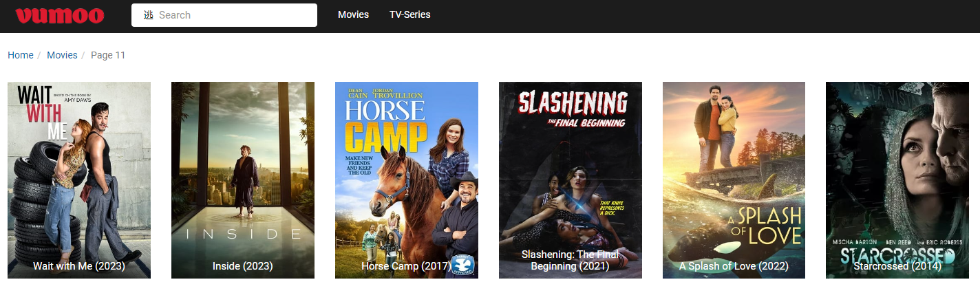Click "Slashening: The Final Beginning (2021)" caption
The image size is (980, 293).
point(571,260)
